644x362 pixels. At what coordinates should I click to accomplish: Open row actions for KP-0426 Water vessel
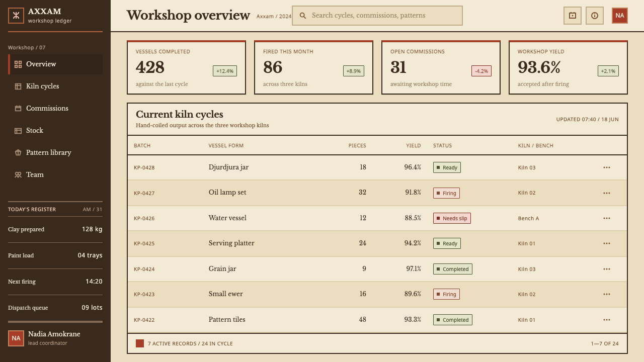(x=607, y=218)
